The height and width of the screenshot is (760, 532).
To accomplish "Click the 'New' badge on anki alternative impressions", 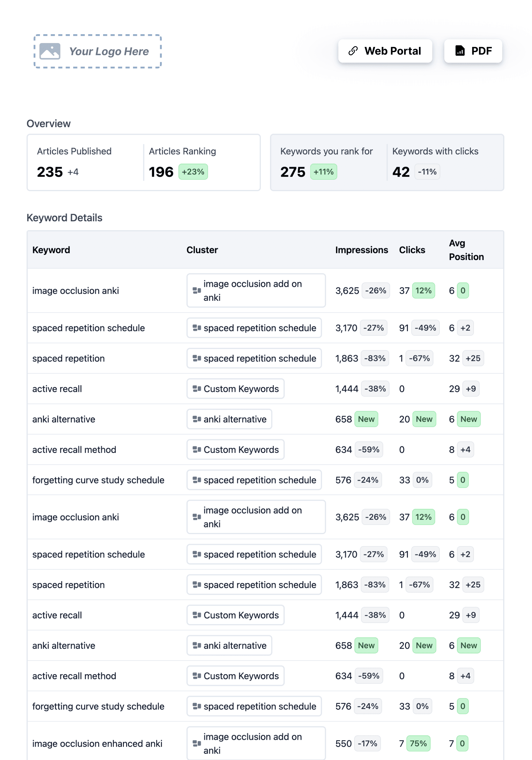I will [x=366, y=419].
